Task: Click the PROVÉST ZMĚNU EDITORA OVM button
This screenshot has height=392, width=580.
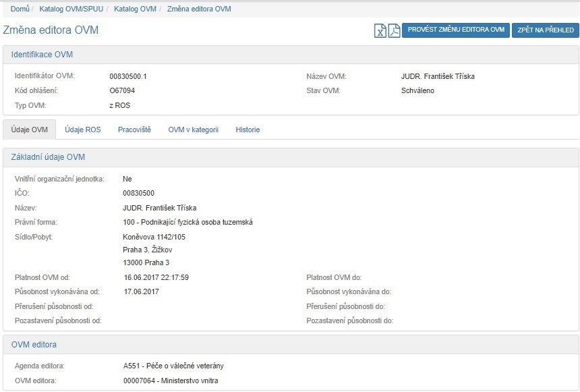Action: tap(456, 30)
